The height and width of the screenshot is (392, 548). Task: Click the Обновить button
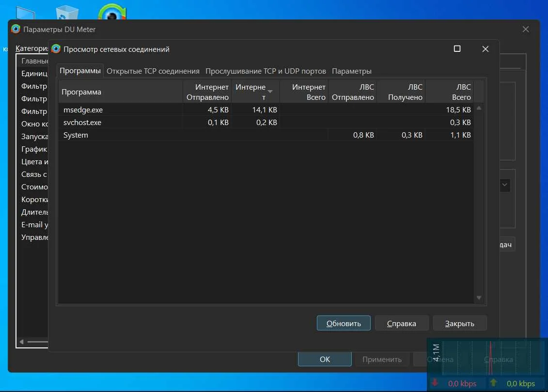coord(344,323)
